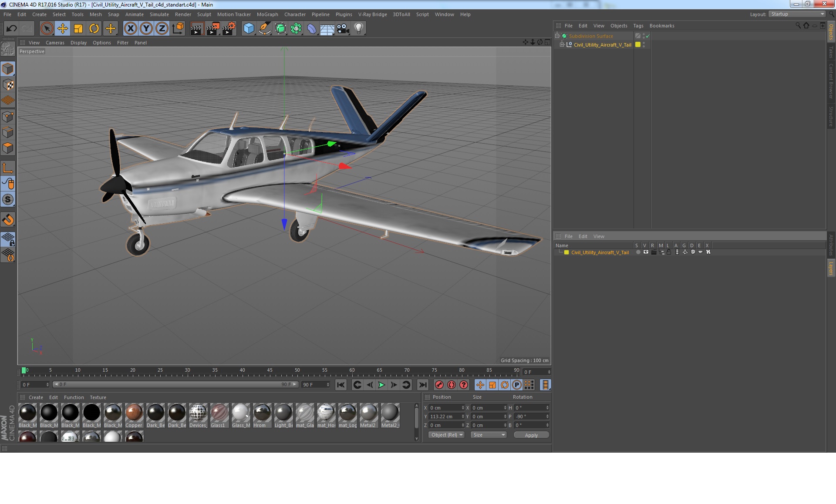Screen dimensions: 836x504
Task: Add a Camera object
Action: (343, 29)
